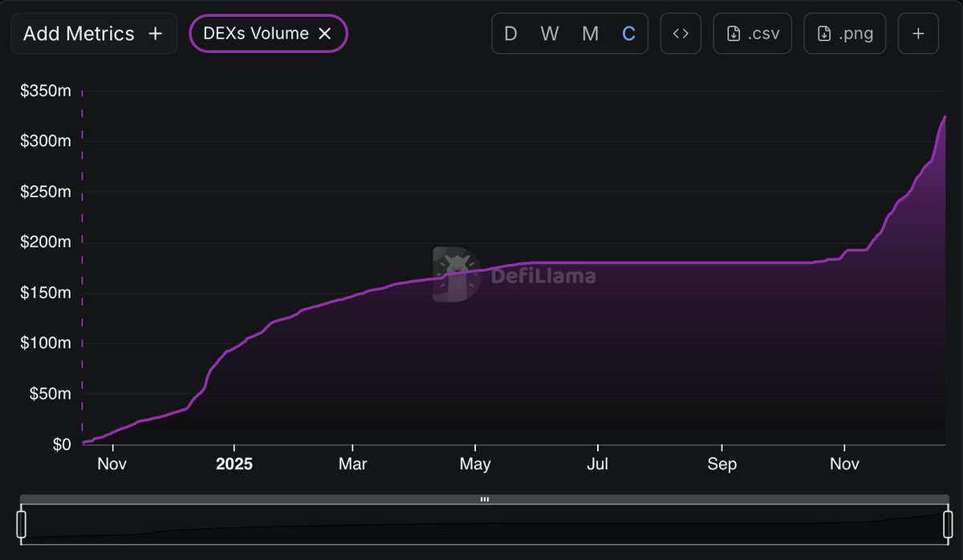Download chart data as .csv
The height and width of the screenshot is (560, 963).
(752, 34)
